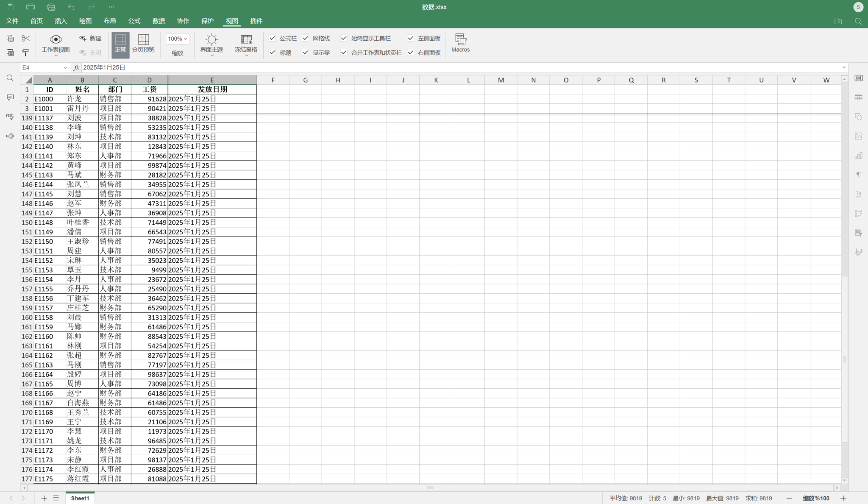Click the Sheet View (工作表视图) eye icon
Screen dimensions: 868x504
pyautogui.click(x=56, y=39)
